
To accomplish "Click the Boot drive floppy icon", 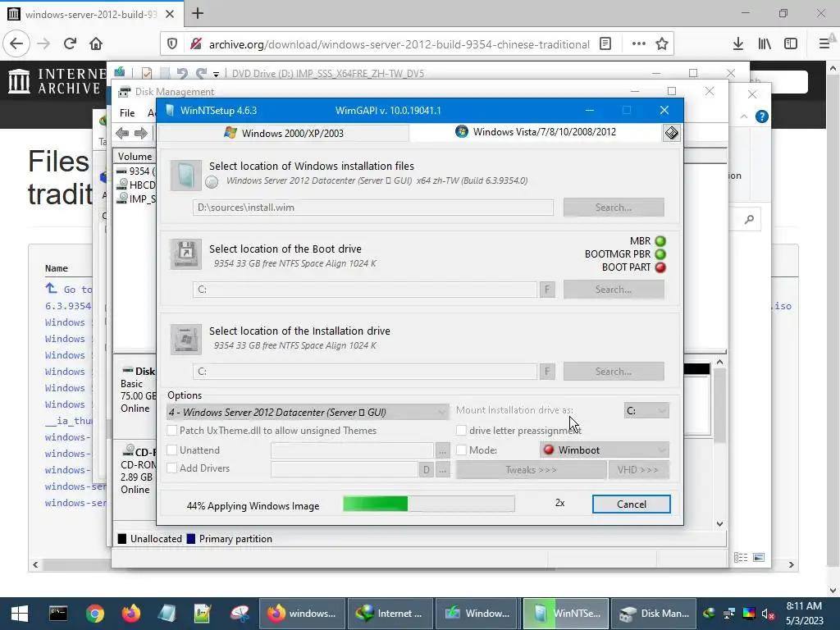I will tap(186, 253).
